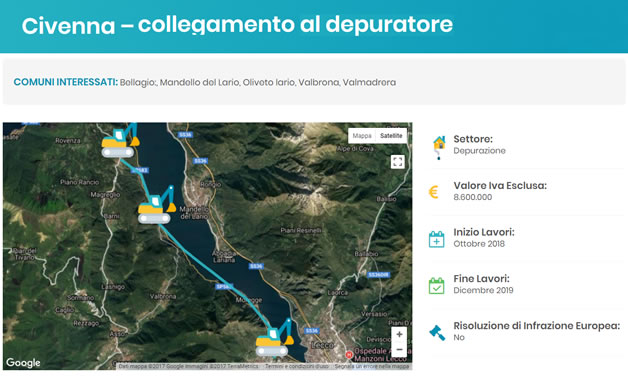Switch map to Mappa view
Screen dimensions: 628x384
click(x=362, y=136)
